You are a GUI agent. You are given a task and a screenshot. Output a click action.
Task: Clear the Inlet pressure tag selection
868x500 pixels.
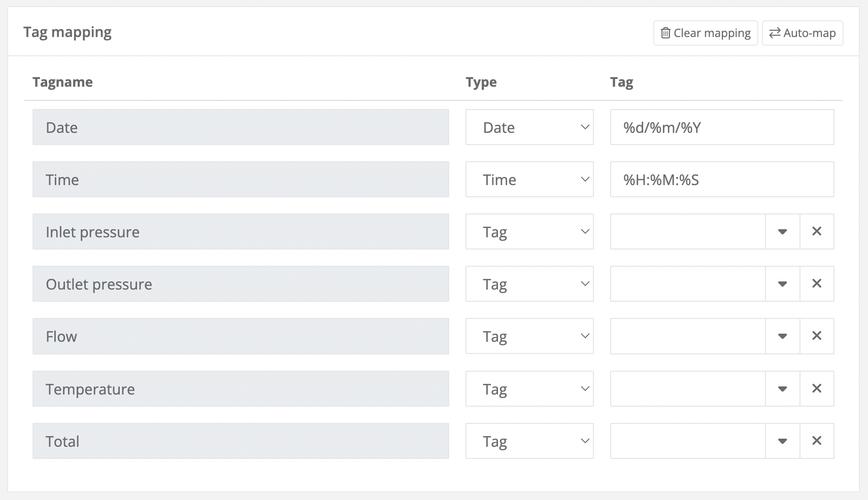tap(817, 231)
